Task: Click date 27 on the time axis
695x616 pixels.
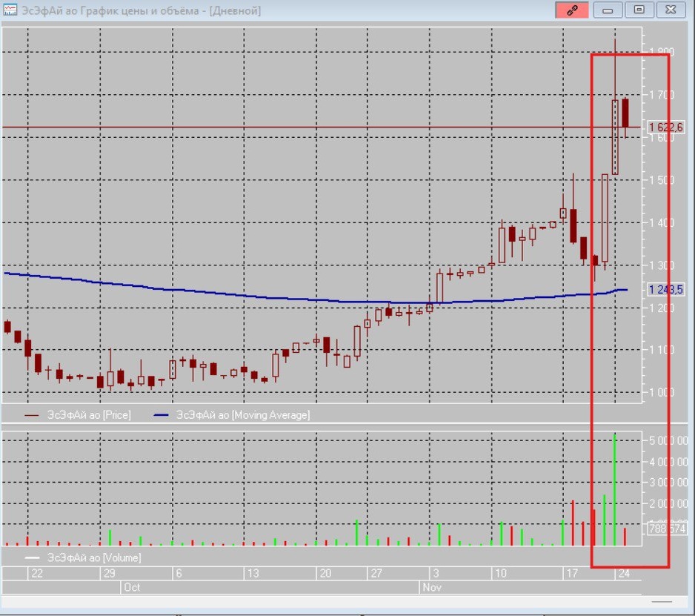Action: 376,574
